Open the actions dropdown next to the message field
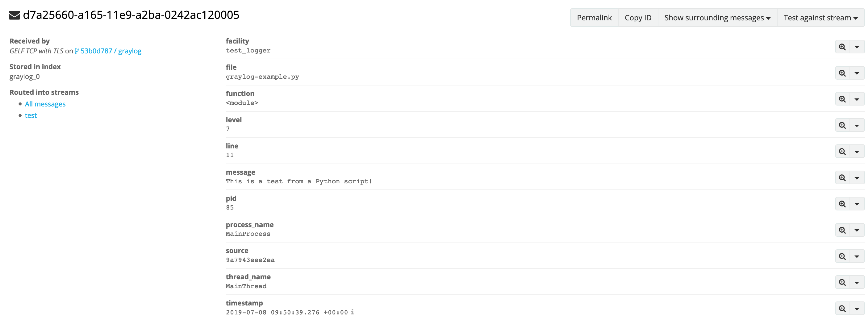Image resolution: width=868 pixels, height=332 pixels. pos(857,177)
